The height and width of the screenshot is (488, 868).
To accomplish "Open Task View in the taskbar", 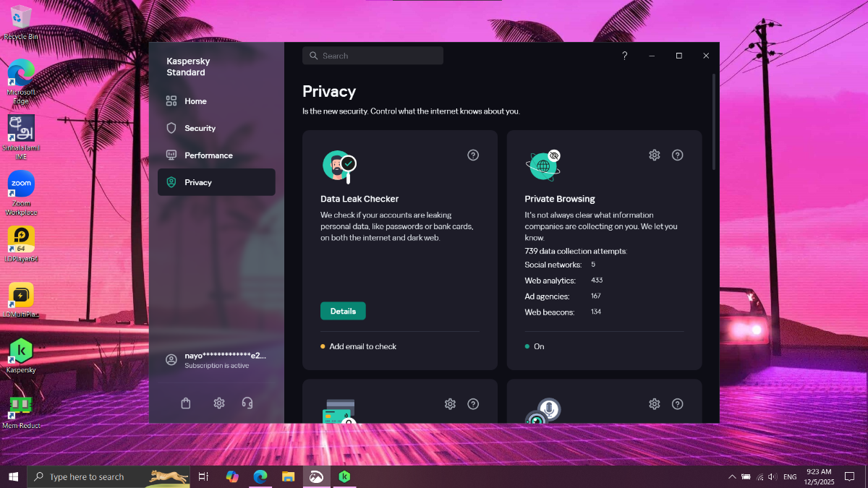I will point(203,476).
